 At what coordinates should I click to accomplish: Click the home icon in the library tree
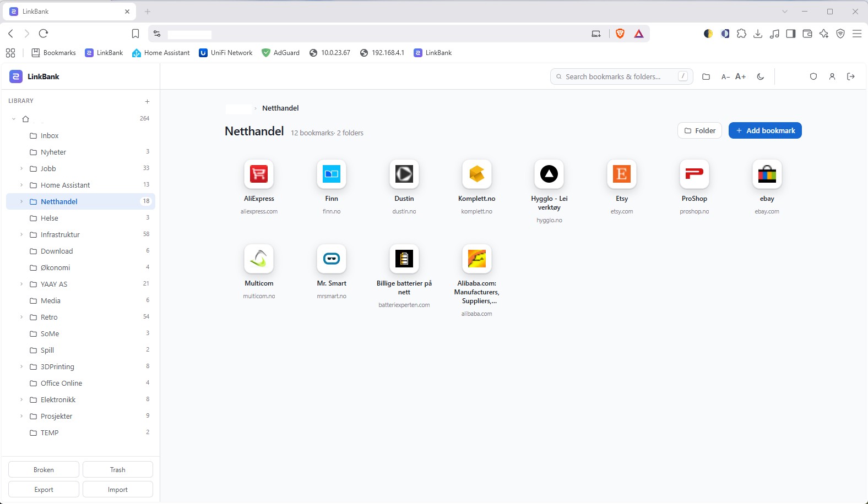(x=25, y=119)
